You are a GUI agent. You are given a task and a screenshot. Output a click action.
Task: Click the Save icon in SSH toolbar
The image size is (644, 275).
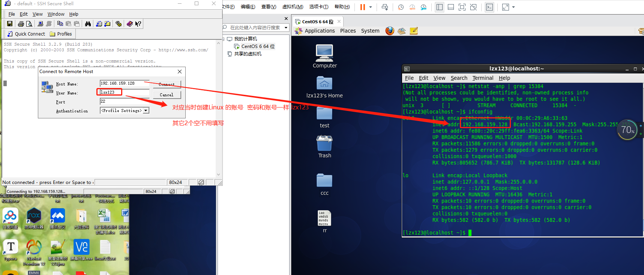[10, 24]
